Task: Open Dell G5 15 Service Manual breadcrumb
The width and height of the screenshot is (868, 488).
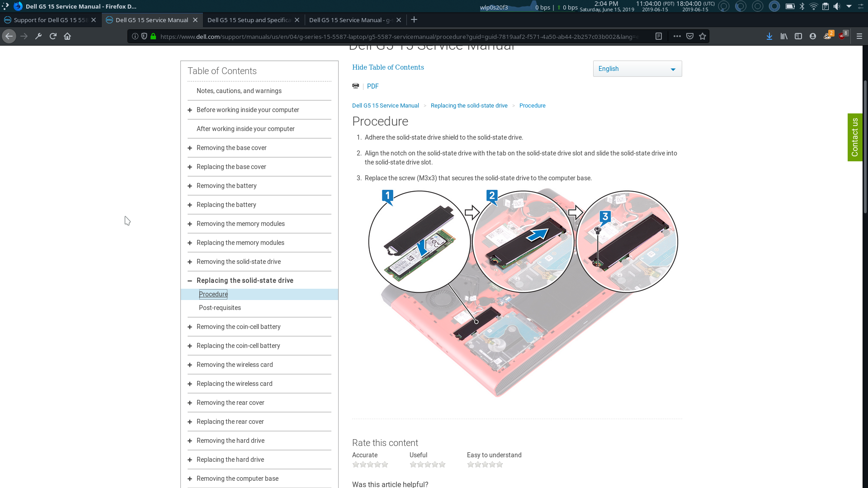Action: pyautogui.click(x=386, y=106)
